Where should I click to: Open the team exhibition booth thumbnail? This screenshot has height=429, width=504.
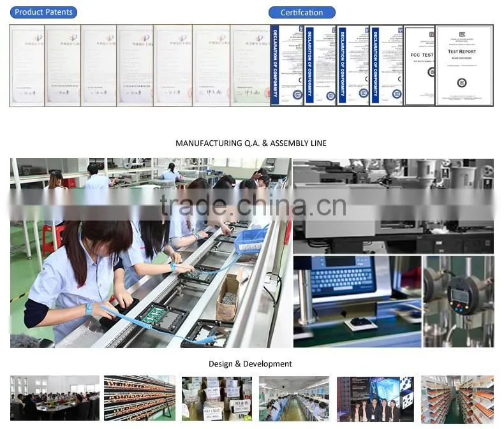point(375,399)
